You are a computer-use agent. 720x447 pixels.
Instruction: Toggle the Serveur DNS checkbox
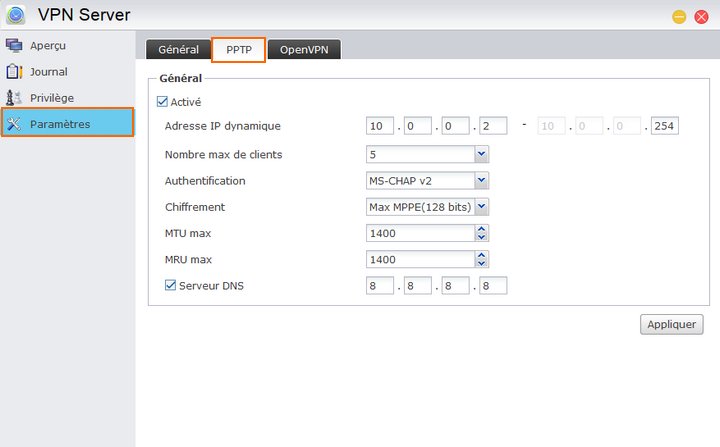(170, 285)
